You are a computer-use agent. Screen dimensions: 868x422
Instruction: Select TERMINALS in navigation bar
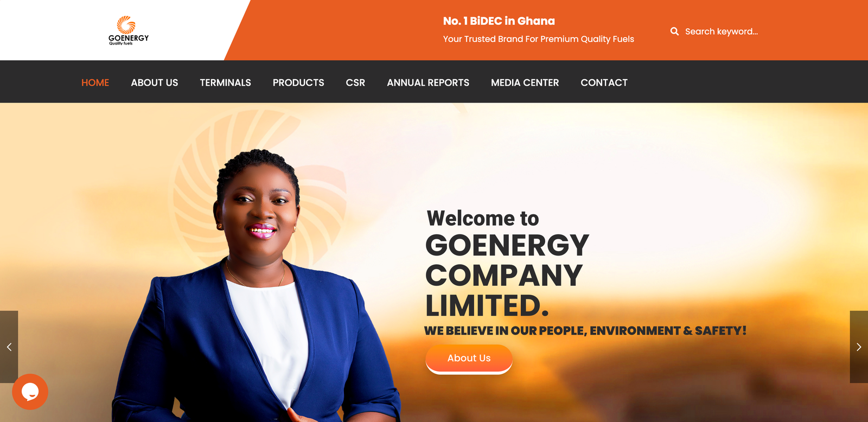225,82
